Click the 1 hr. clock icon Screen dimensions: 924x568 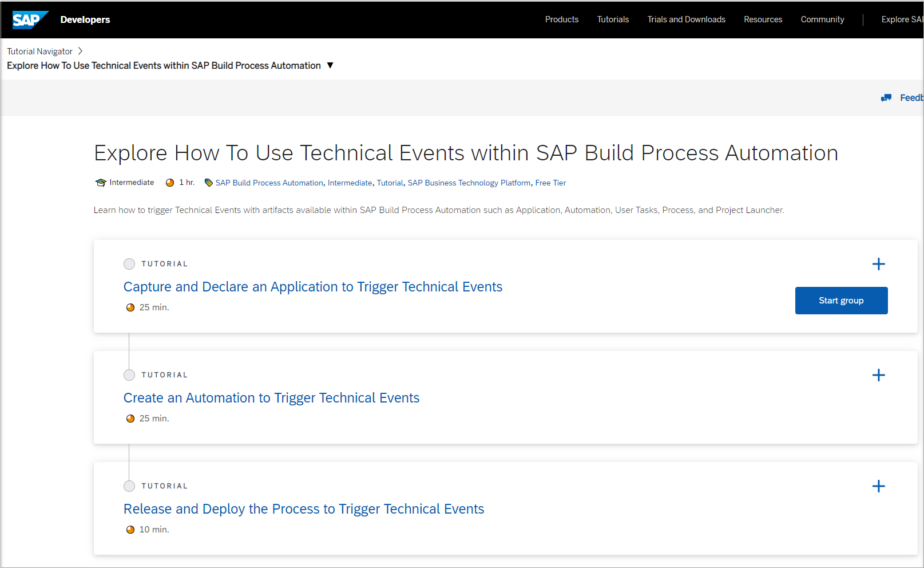[170, 183]
